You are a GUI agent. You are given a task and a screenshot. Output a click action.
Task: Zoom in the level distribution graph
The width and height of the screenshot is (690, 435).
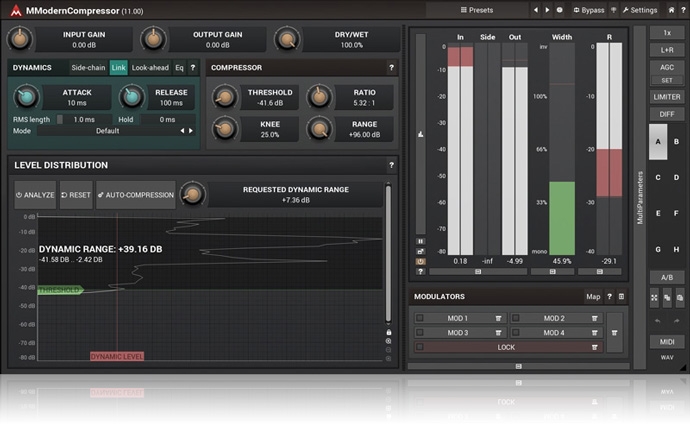[x=389, y=341]
